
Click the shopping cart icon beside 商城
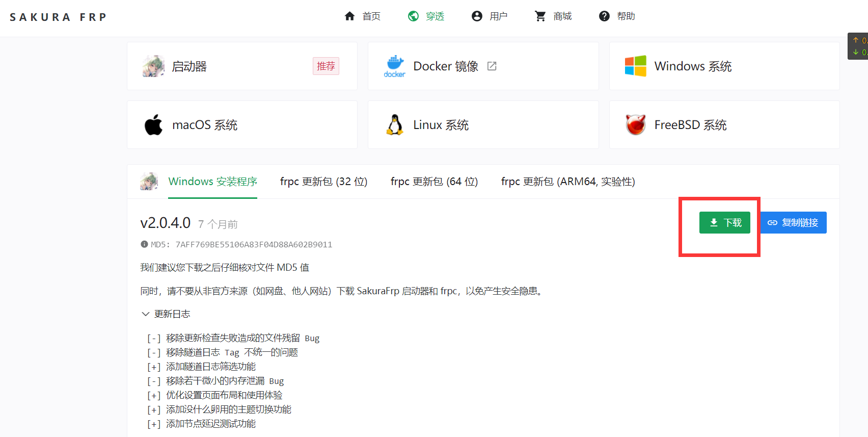[540, 16]
